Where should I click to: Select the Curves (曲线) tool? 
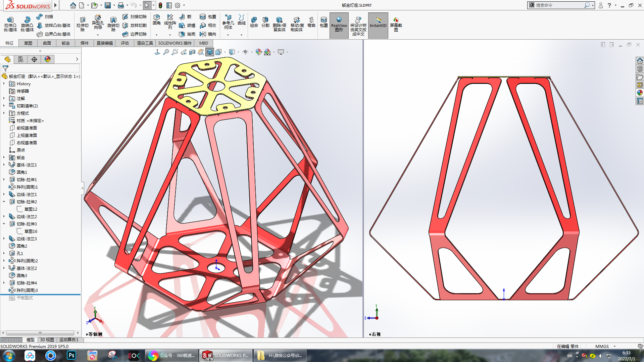242,20
